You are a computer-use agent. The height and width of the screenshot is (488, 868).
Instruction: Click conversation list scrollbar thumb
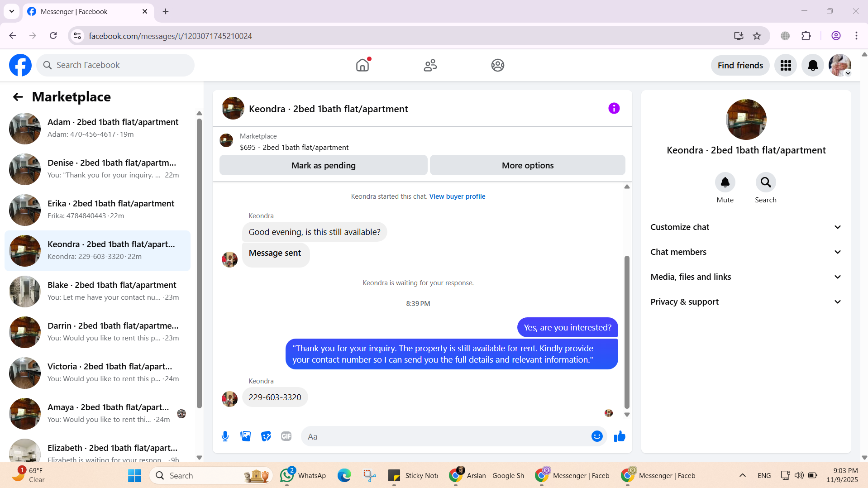pos(199,263)
